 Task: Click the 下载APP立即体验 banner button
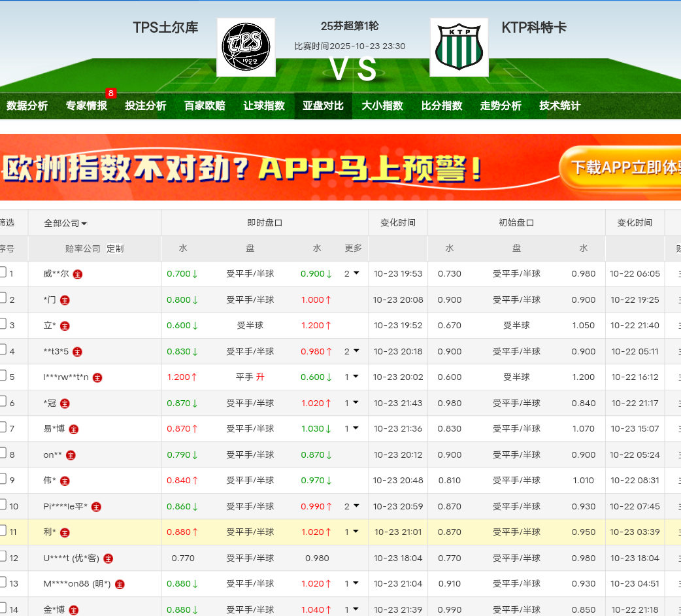[621, 167]
